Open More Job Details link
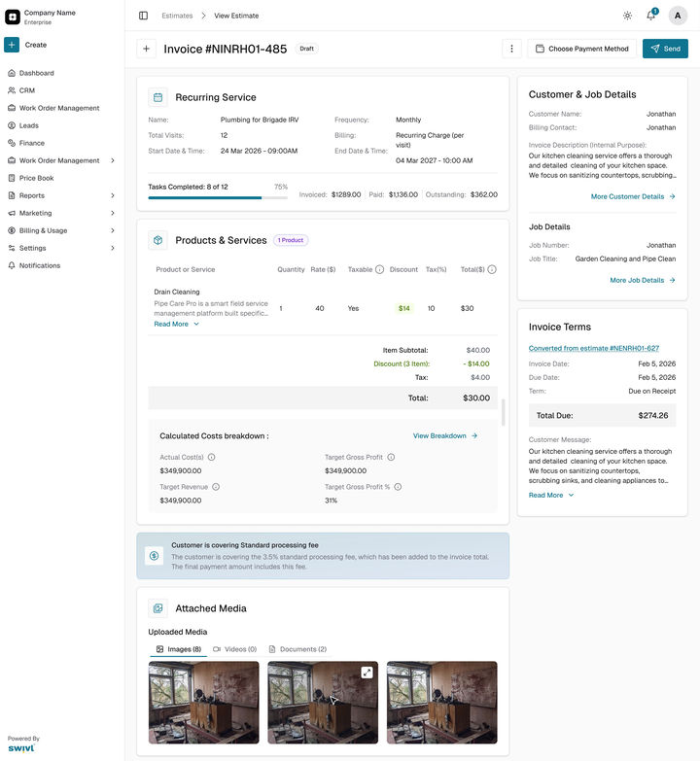Viewport: 700px width, 761px height. point(643,280)
